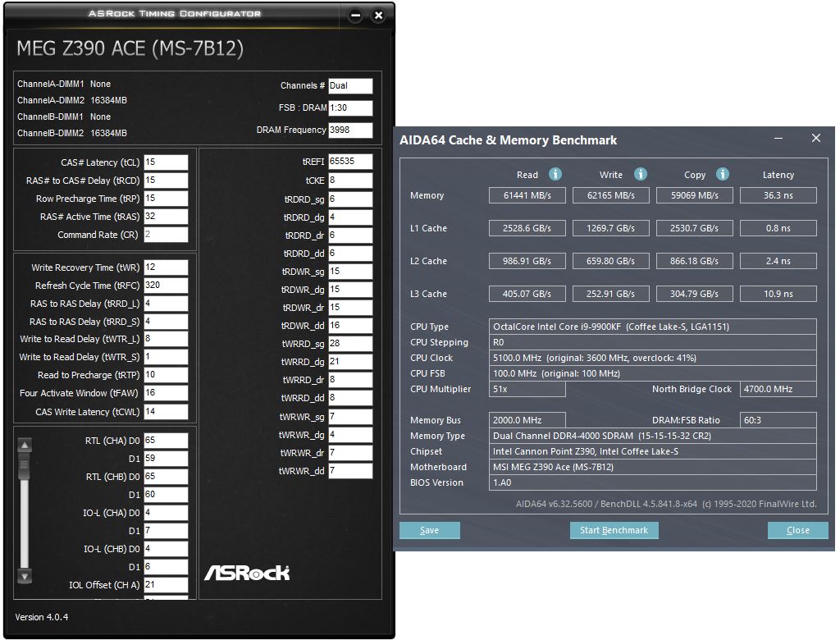Viewport: 840px width, 640px height.
Task: Close the ASRock Timing Configurator window
Action: (378, 16)
